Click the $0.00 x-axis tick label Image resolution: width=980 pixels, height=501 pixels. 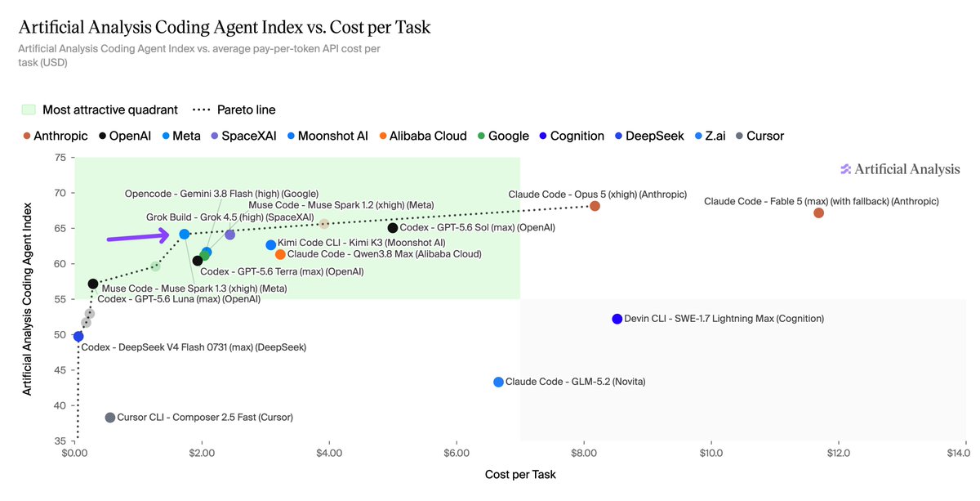(x=74, y=453)
